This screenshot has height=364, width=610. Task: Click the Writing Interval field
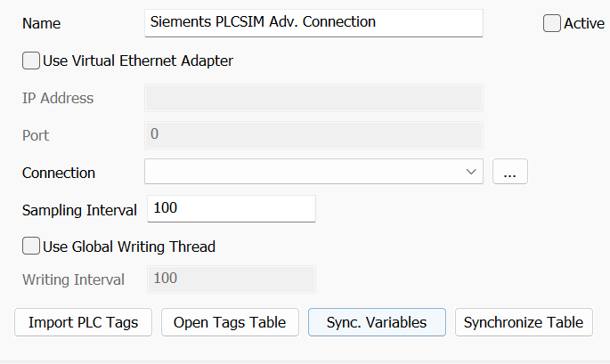[231, 279]
